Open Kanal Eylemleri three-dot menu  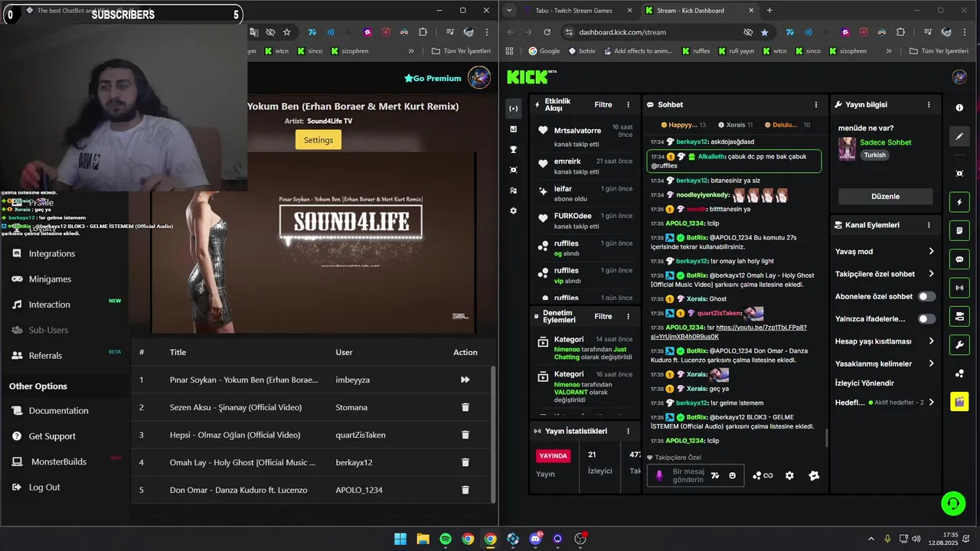pos(929,225)
